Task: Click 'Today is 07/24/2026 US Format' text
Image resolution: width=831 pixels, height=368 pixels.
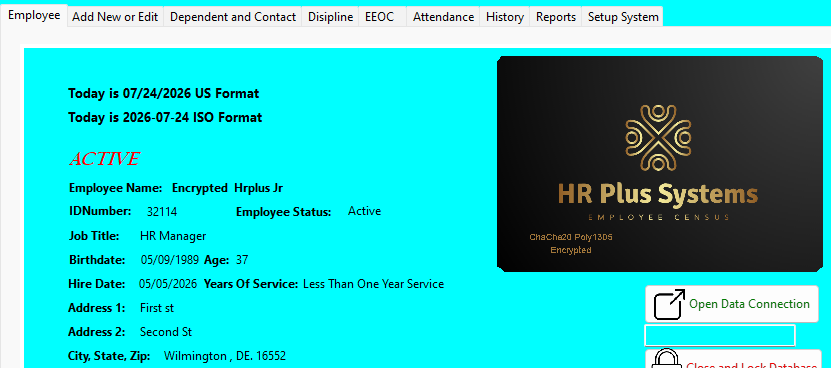Action: [164, 93]
